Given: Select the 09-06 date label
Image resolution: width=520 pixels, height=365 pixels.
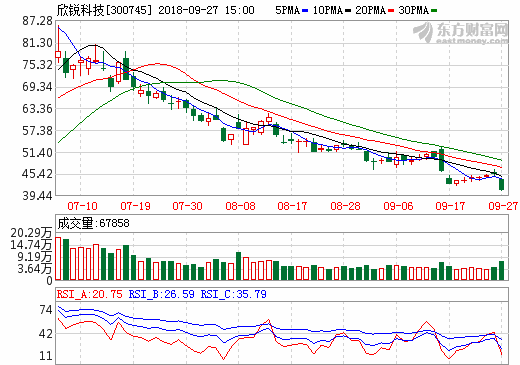Looking at the screenshot, I should click(398, 206).
